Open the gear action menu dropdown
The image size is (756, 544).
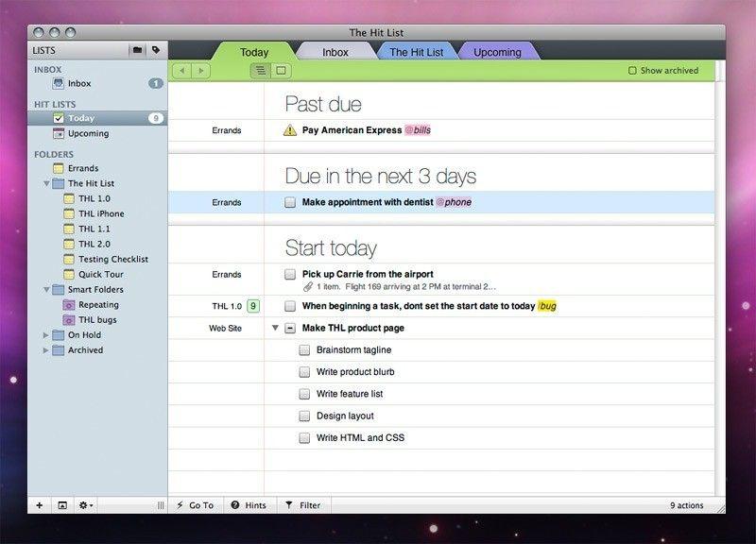click(x=86, y=505)
